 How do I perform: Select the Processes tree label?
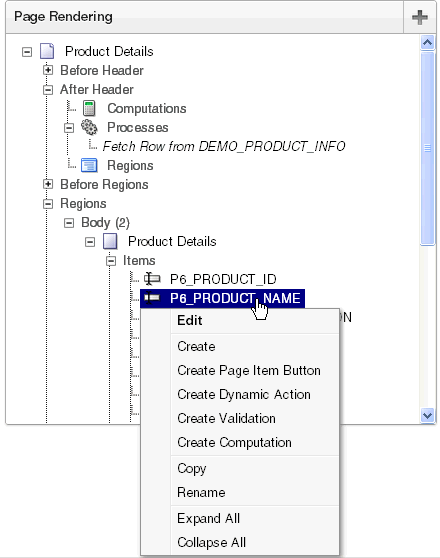[x=138, y=127]
